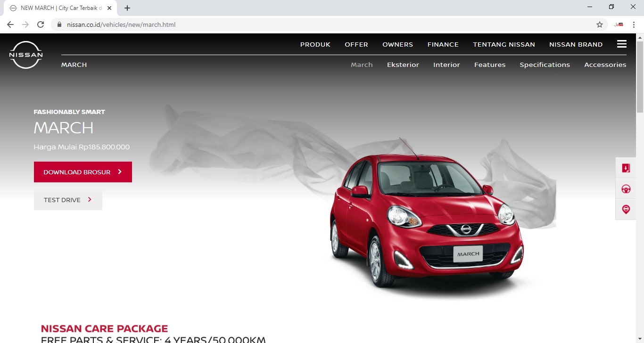Click the browser extension icon
The width and height of the screenshot is (644, 343).
tap(619, 24)
